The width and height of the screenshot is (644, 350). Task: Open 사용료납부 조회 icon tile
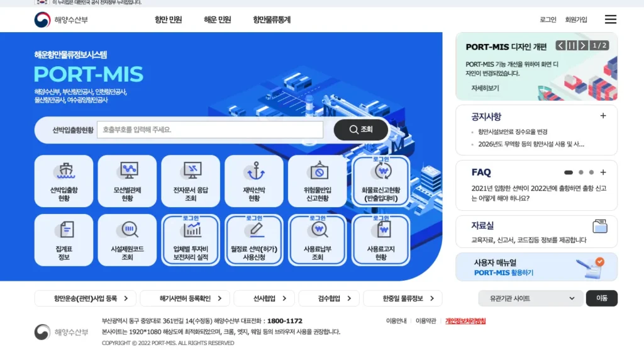pos(318,240)
